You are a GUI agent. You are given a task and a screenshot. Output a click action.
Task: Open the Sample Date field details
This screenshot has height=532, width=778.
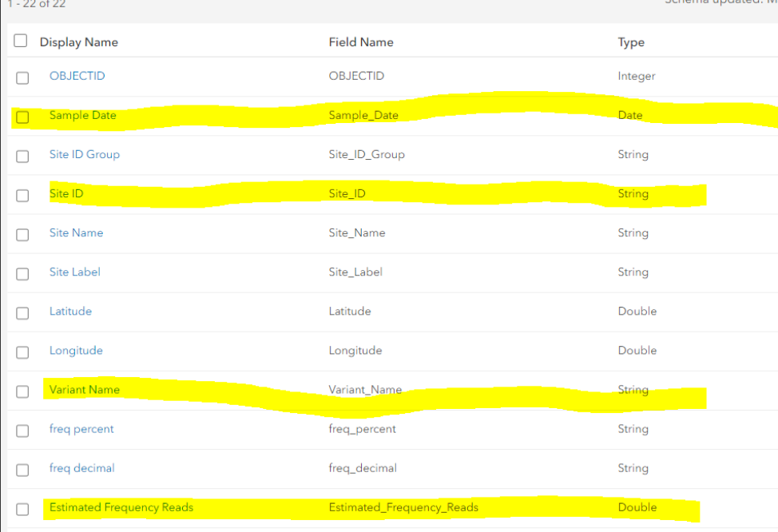(x=82, y=115)
